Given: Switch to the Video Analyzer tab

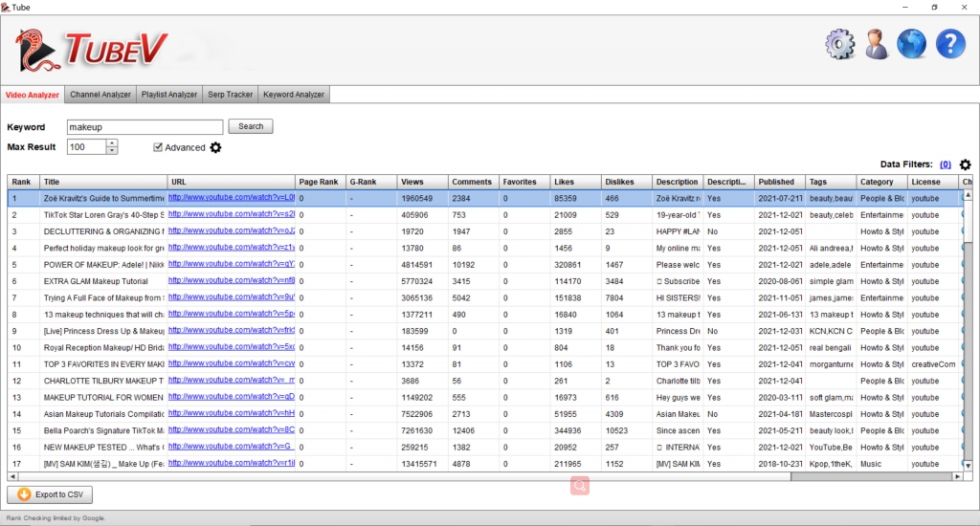Looking at the screenshot, I should pyautogui.click(x=33, y=95).
